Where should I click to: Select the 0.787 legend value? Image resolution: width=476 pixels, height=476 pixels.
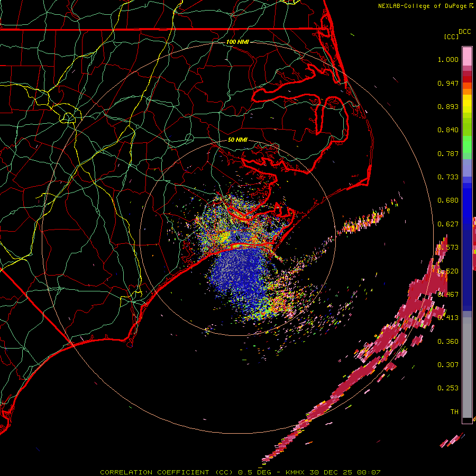tap(448, 153)
